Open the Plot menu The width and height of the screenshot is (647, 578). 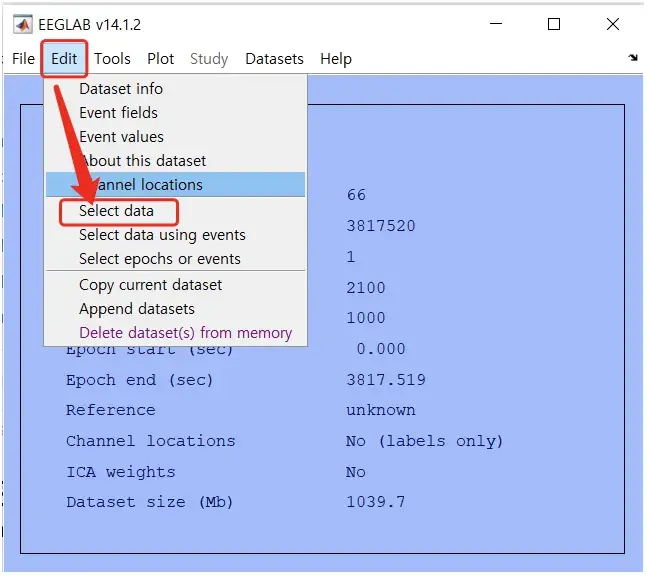click(160, 59)
